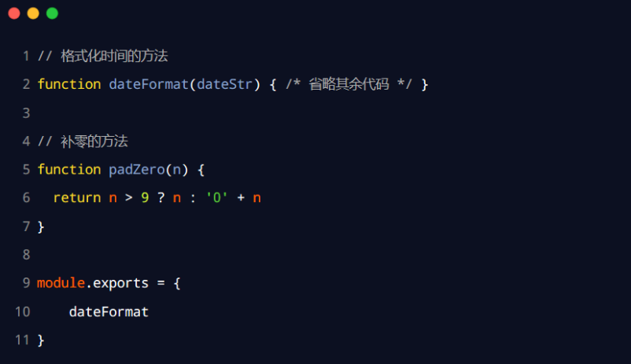This screenshot has height=364, width=631.
Task: Click the number 9 in the ternary
Action: coord(145,197)
